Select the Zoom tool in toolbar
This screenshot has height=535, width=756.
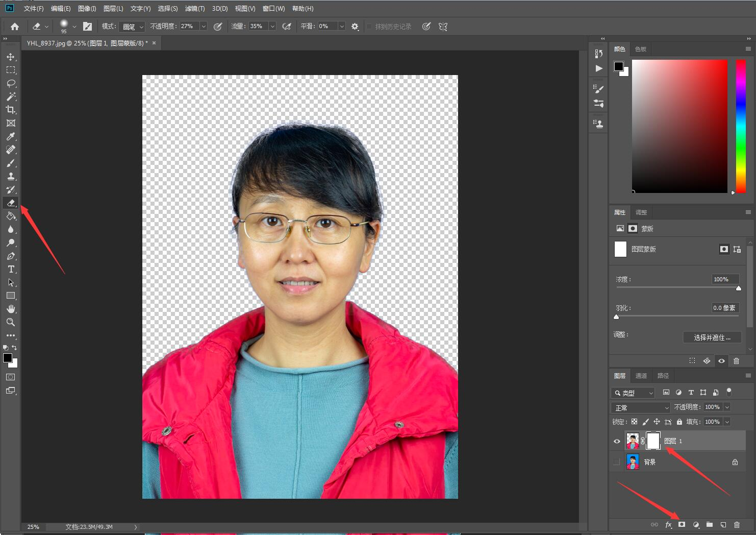[x=11, y=322]
